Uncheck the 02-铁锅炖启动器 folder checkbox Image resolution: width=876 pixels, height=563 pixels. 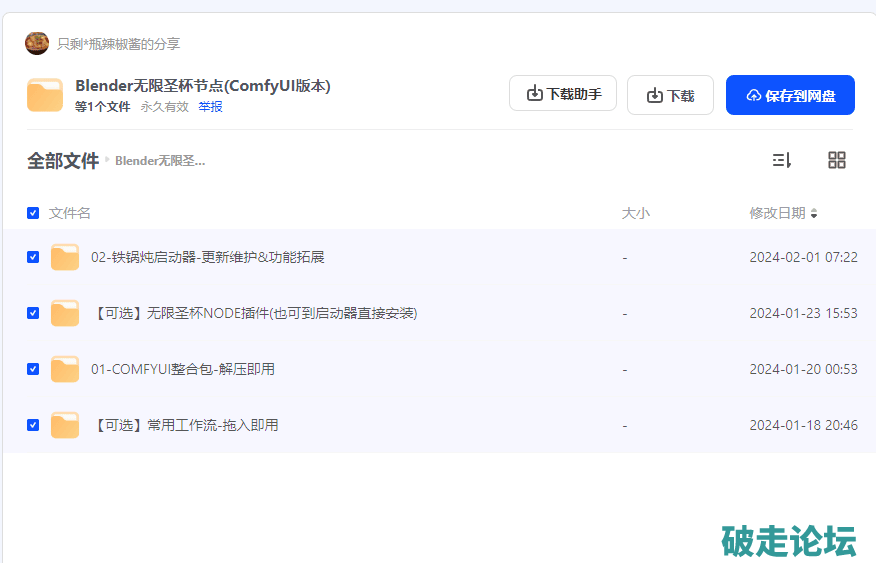[x=33, y=257]
